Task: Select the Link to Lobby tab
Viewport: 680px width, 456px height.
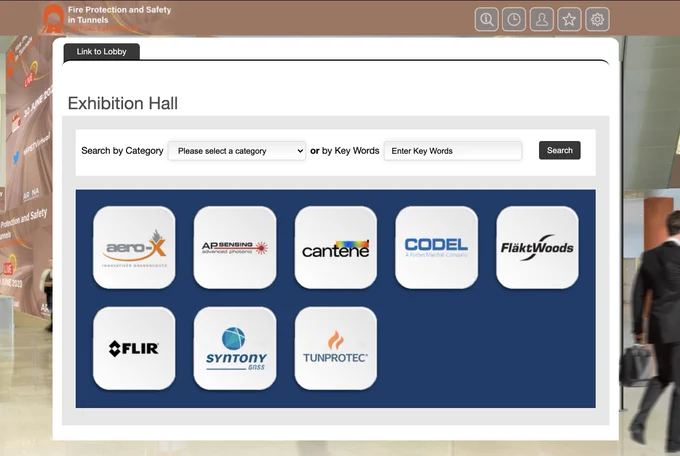Action: click(x=101, y=52)
